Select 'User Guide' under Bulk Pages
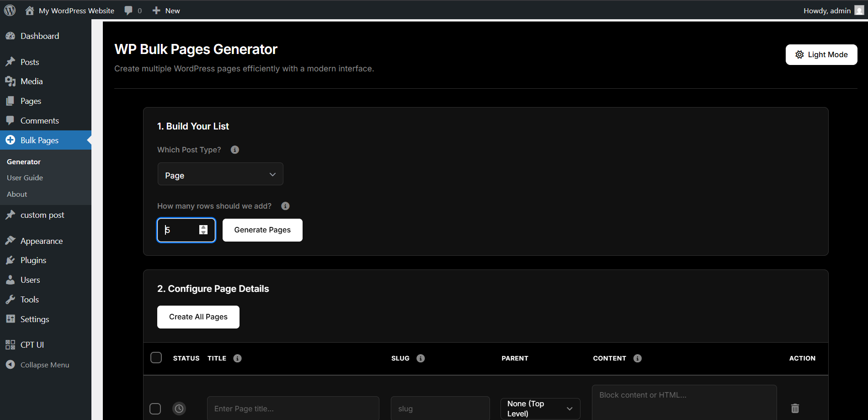This screenshot has width=868, height=420. 25,178
